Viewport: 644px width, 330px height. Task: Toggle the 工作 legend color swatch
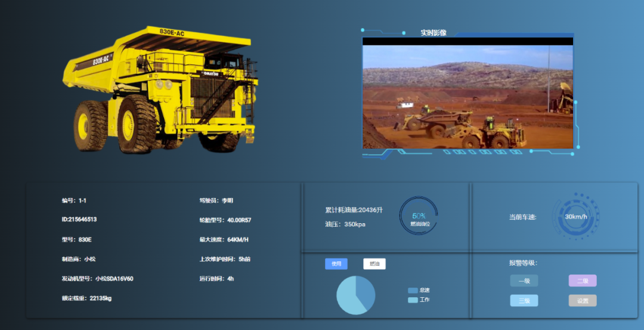tap(413, 300)
